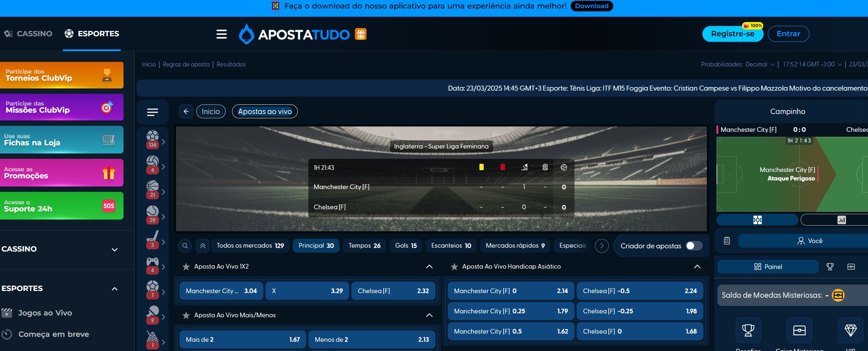Switch to the CASSINO top tab
Image resolution: width=868 pixels, height=351 pixels.
28,34
